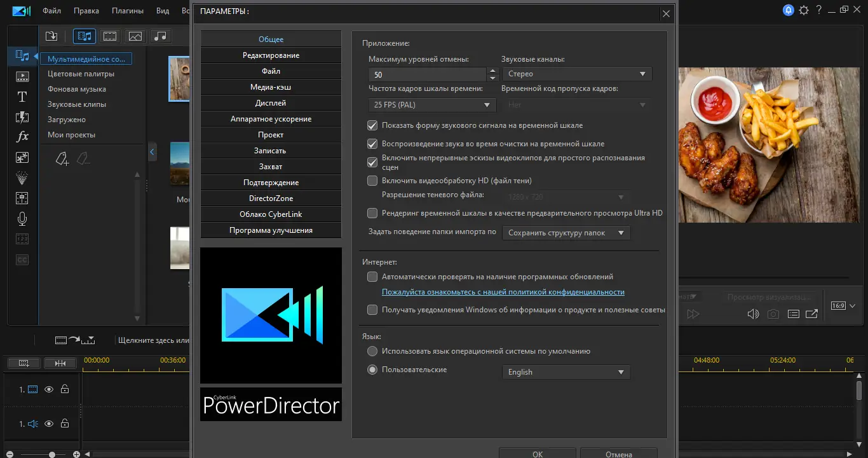Viewport: 868px width, 458px height.
Task: Add a new tag in library
Action: tap(62, 159)
